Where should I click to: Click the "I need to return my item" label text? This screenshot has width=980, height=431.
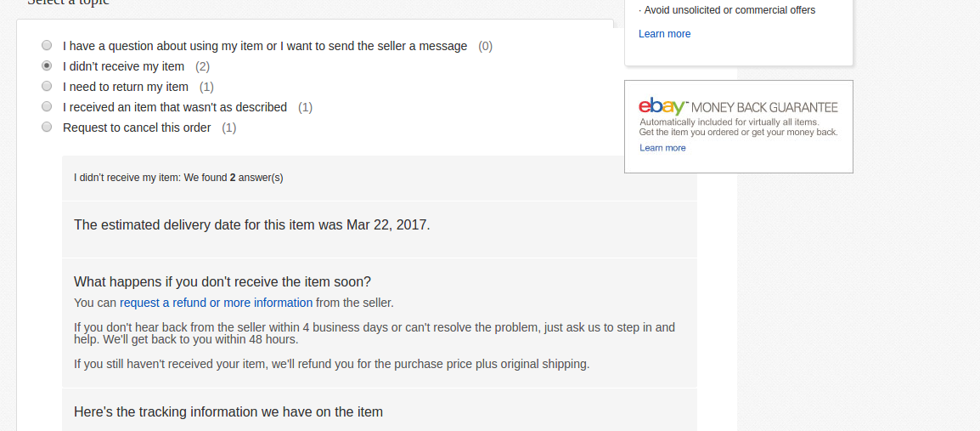tap(126, 87)
